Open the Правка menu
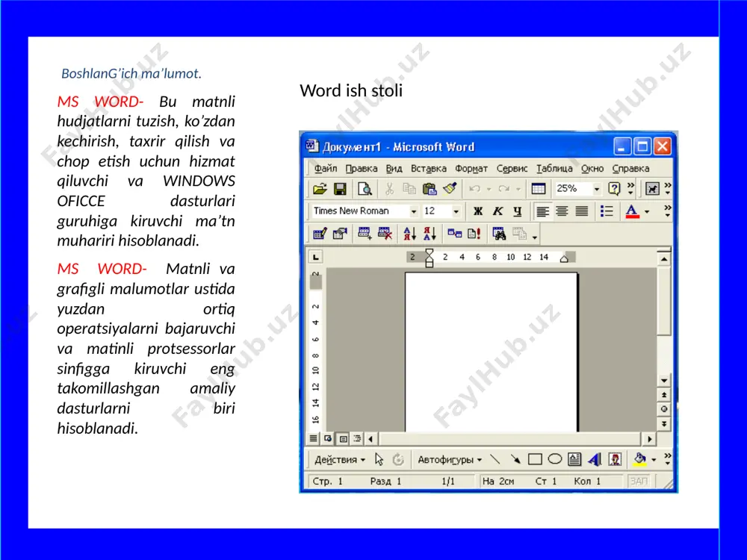Image resolution: width=747 pixels, height=560 pixels. pos(361,168)
